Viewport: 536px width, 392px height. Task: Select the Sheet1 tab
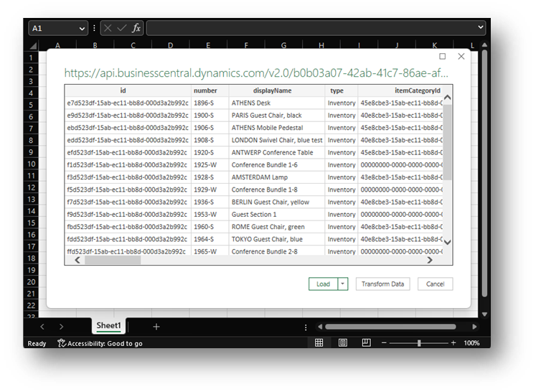(x=108, y=325)
